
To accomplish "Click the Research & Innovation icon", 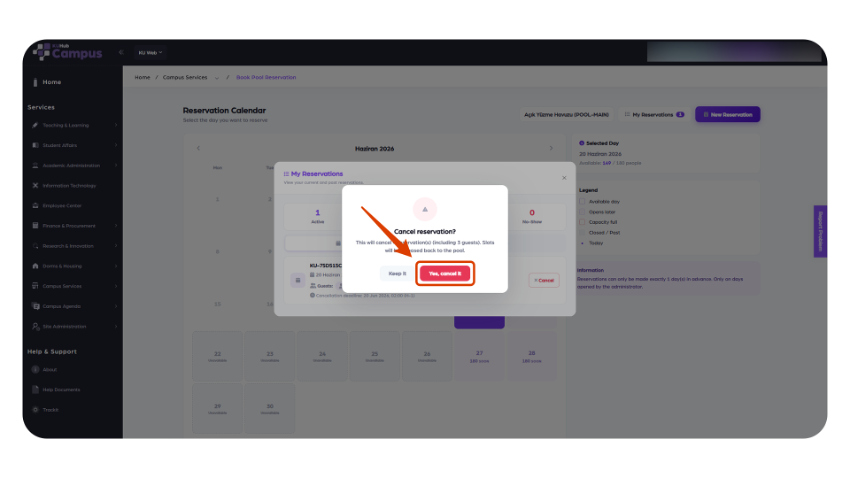I will (x=35, y=246).
